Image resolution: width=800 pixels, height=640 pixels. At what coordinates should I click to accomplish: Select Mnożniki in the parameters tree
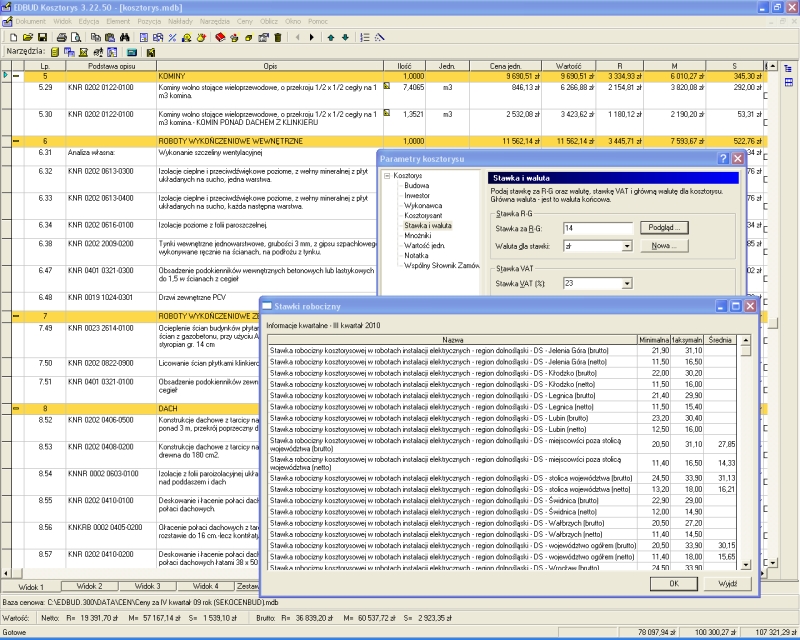(x=417, y=235)
